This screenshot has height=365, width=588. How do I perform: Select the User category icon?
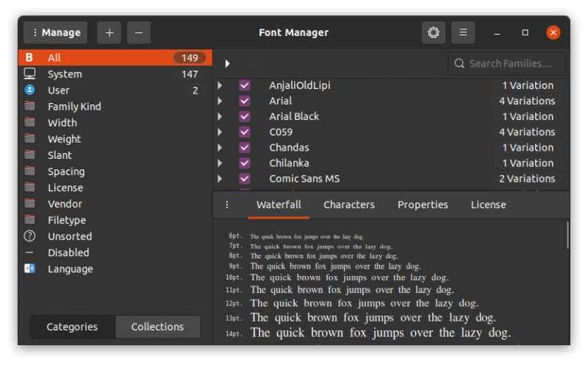click(30, 90)
